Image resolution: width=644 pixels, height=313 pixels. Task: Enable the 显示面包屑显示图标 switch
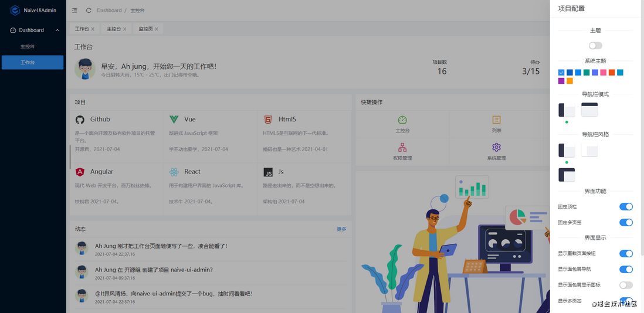[626, 285]
